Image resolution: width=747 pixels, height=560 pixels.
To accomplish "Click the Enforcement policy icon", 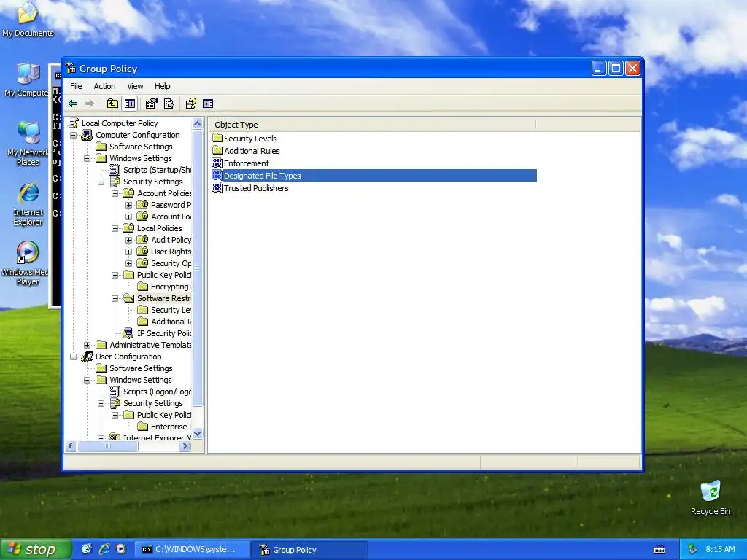I will pos(217,163).
